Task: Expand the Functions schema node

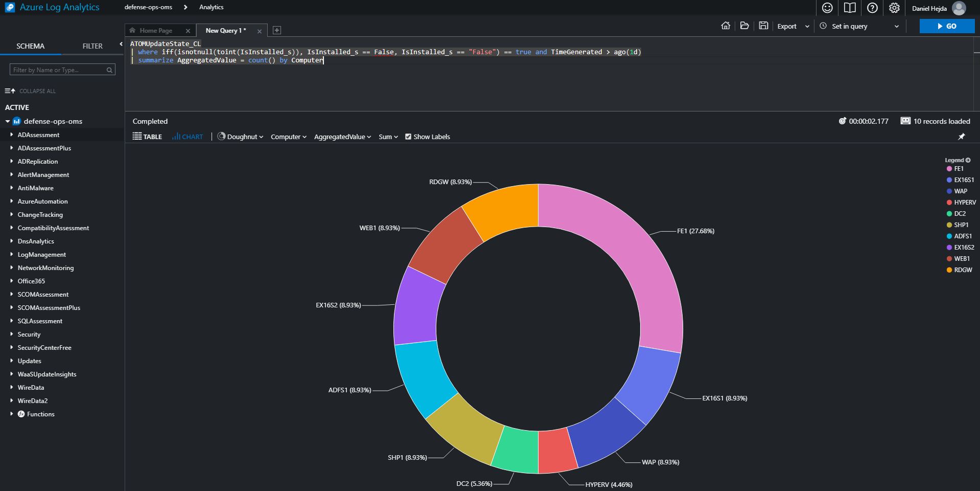Action: 11,414
